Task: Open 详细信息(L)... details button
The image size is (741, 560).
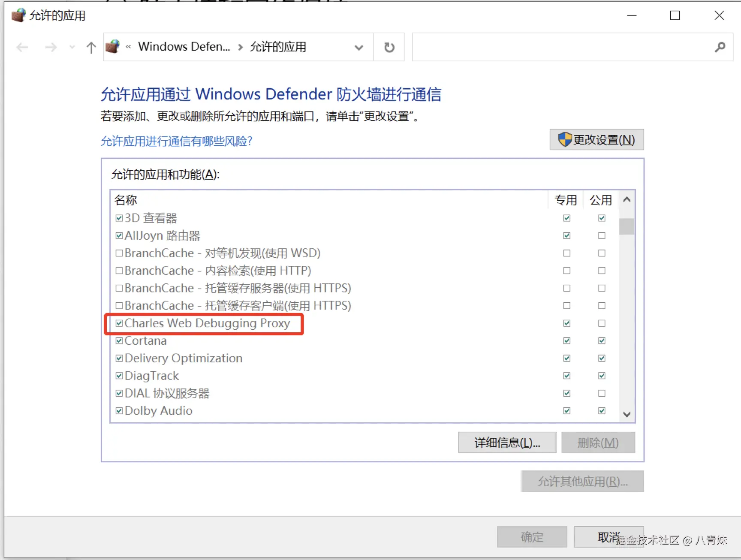Action: click(507, 443)
